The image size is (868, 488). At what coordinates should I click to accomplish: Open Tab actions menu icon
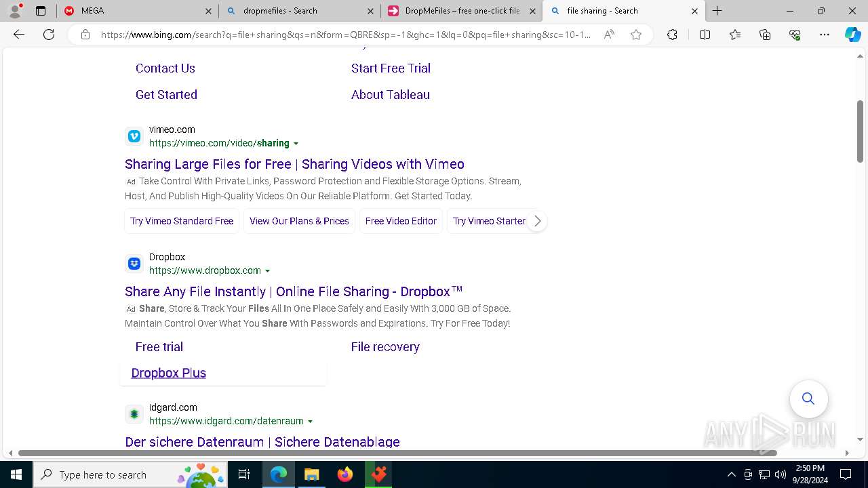point(41,11)
